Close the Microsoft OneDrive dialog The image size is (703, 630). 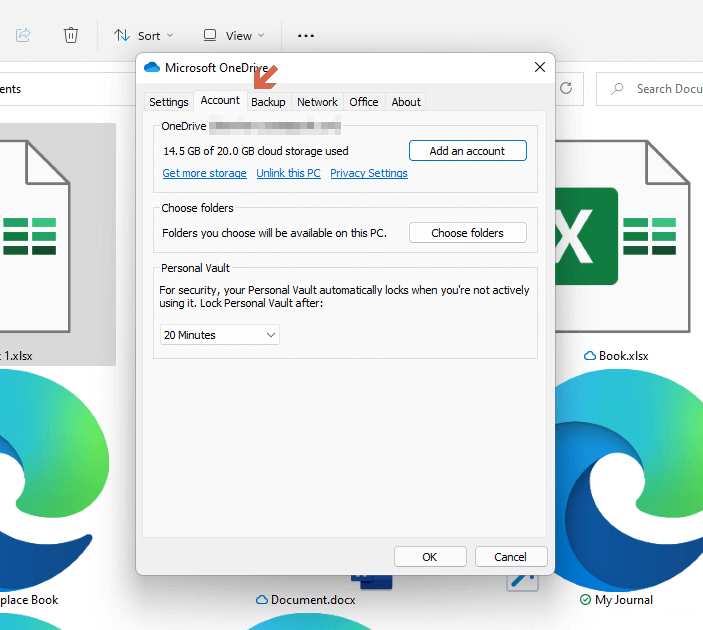tap(540, 67)
